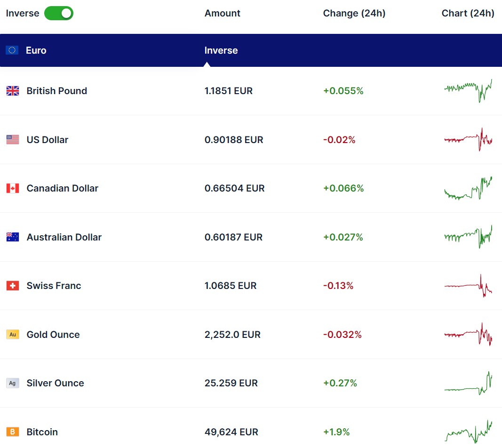
Task: Open the US Dollar 24h sparkline chart
Action: tap(468, 139)
